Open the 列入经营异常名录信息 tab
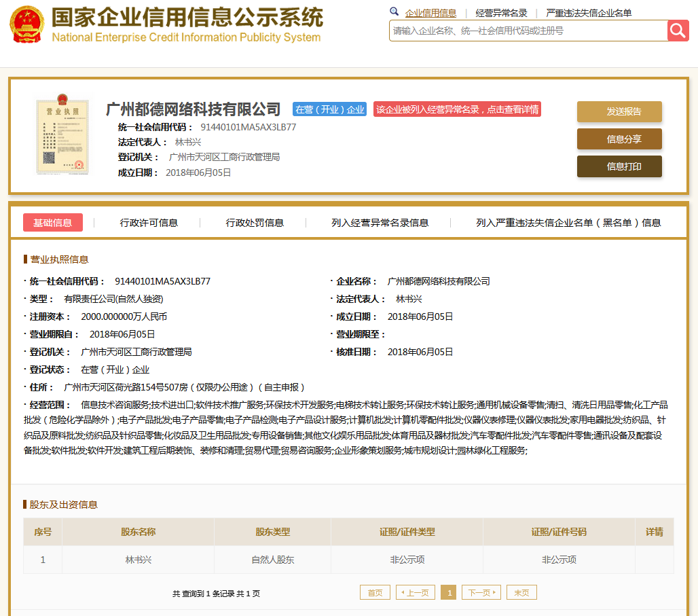 (x=380, y=223)
